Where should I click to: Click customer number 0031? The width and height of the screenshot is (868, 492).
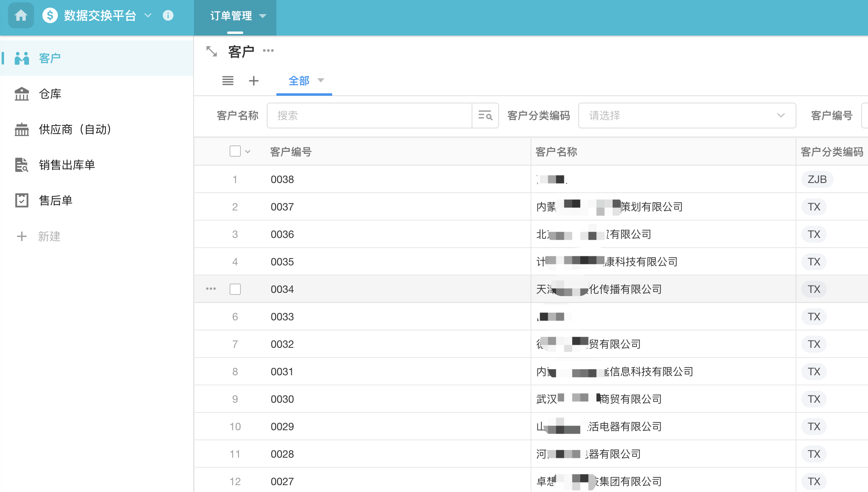tap(282, 372)
